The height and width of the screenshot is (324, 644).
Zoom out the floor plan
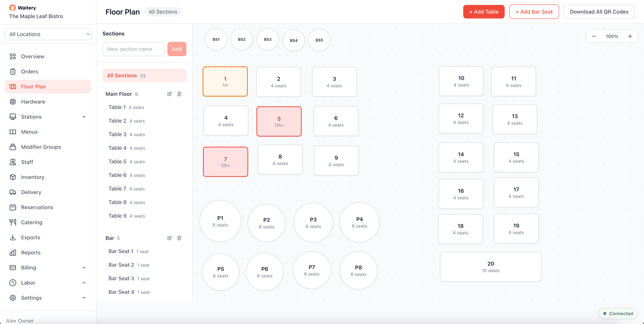594,36
